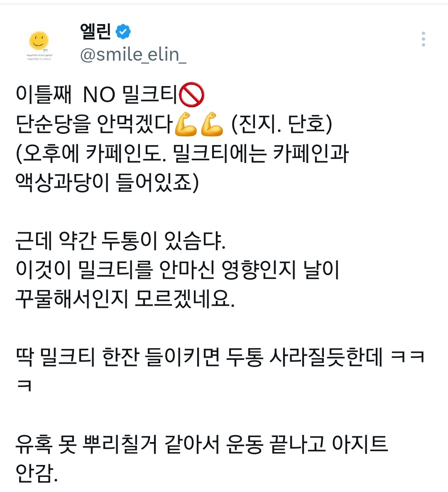
Task: Click the line starting with 딱 밀크티 한잔
Action: [220, 357]
